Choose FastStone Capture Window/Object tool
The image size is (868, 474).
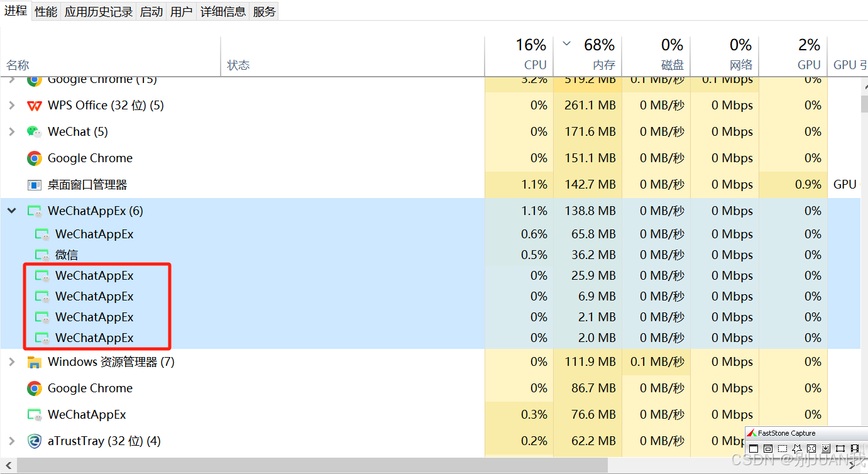tap(768, 448)
